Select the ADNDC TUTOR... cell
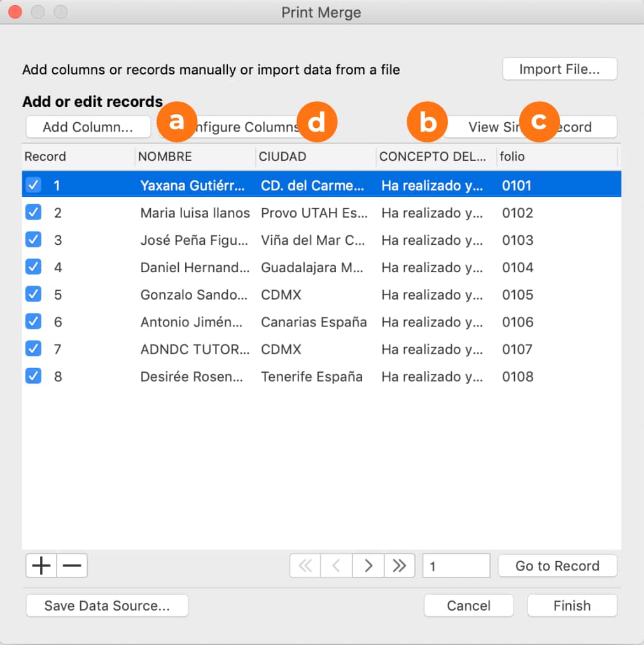 pyautogui.click(x=195, y=349)
